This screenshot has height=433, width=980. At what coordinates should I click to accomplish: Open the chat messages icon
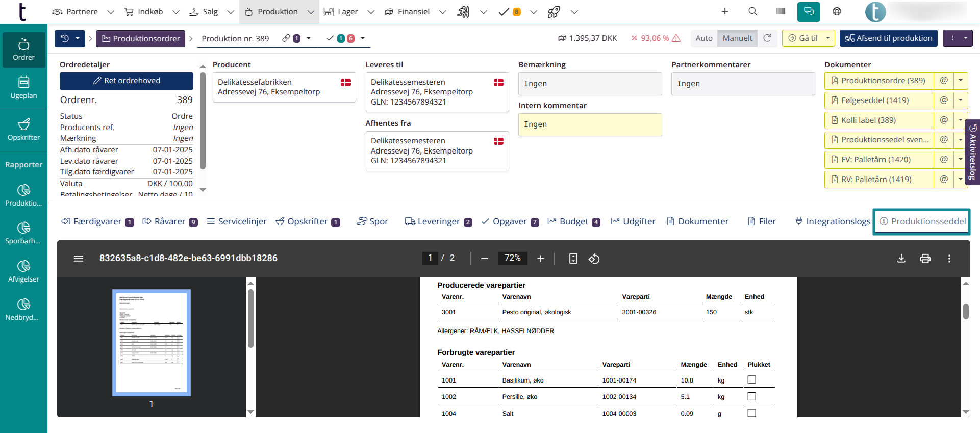809,11
